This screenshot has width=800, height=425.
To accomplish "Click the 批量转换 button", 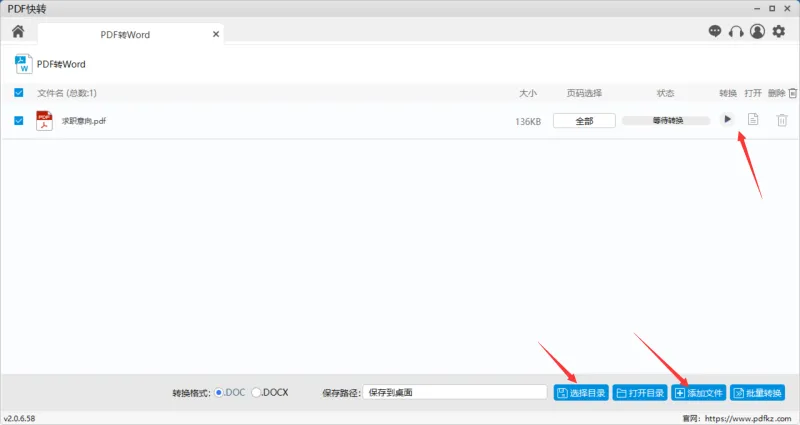I will 758,393.
